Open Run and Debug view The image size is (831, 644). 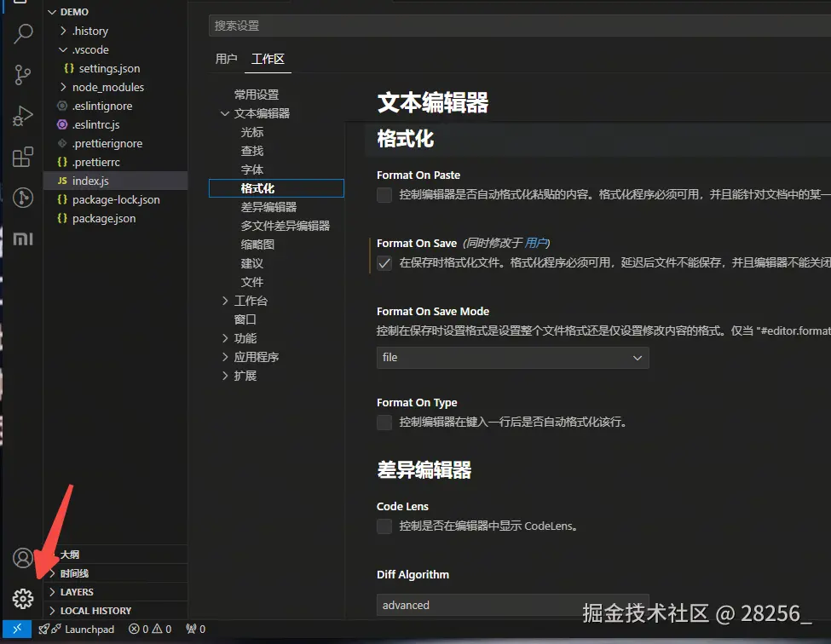pyautogui.click(x=23, y=116)
